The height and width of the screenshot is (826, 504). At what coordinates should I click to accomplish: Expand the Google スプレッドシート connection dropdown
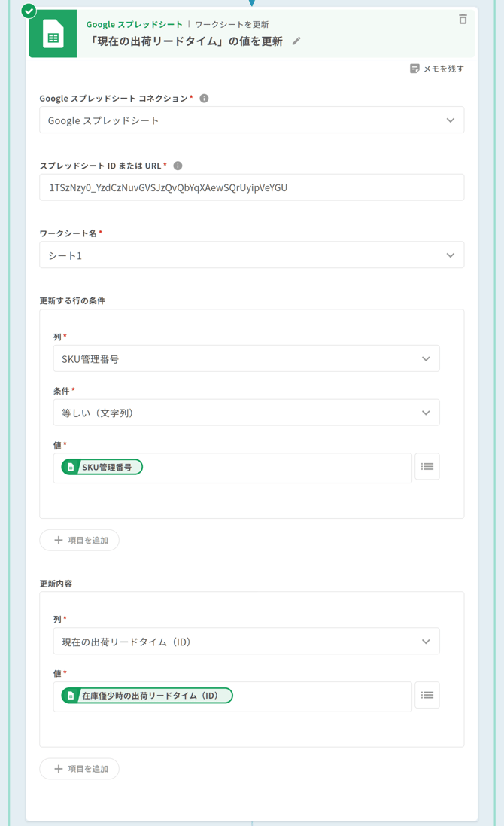click(x=251, y=120)
